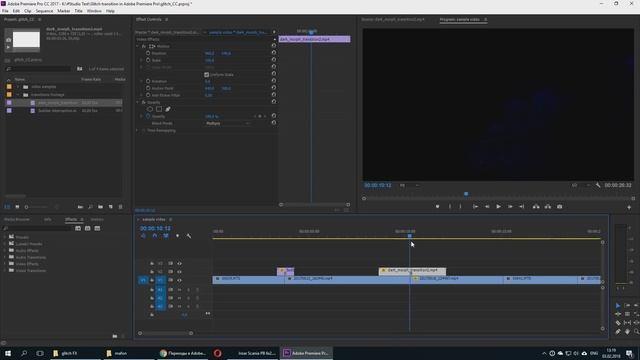The height and width of the screenshot is (360, 640).
Task: Open the Window menu
Action: pyautogui.click(x=94, y=11)
